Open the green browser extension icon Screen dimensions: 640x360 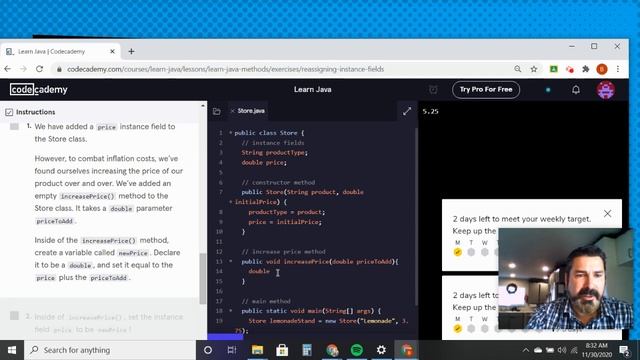click(x=553, y=69)
